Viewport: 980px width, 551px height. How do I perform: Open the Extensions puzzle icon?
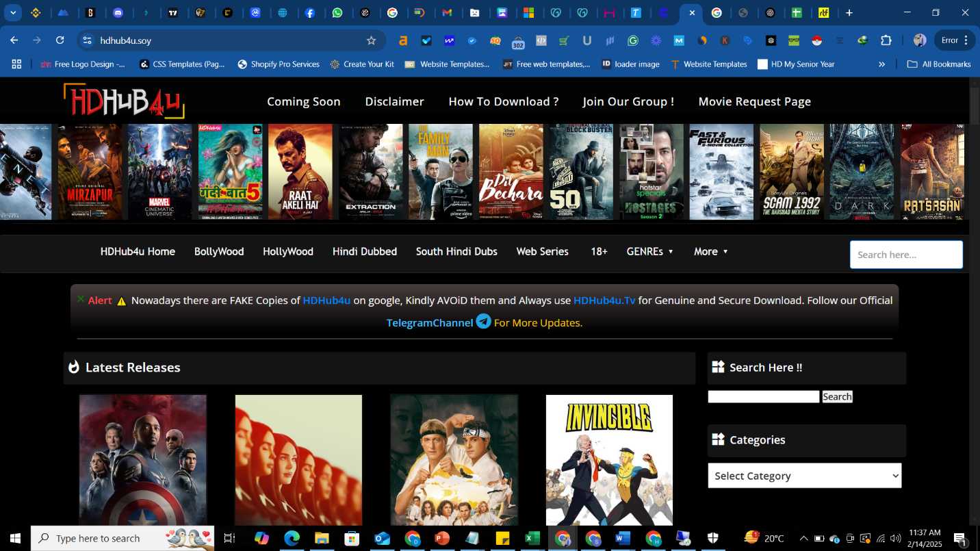886,40
